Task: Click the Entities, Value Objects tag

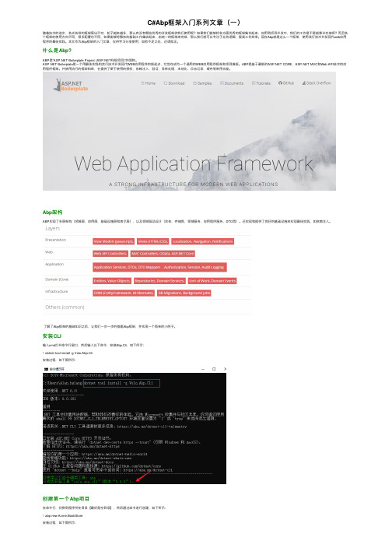Action: [x=112, y=281]
